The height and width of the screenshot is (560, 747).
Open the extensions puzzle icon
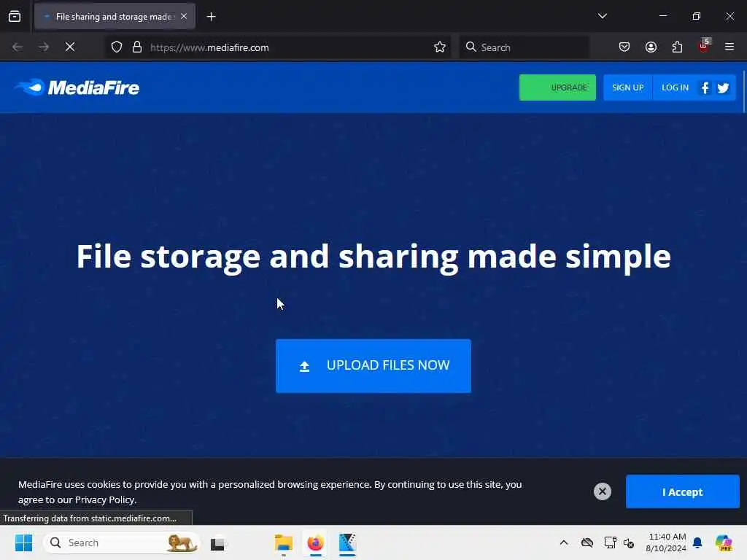click(x=677, y=47)
